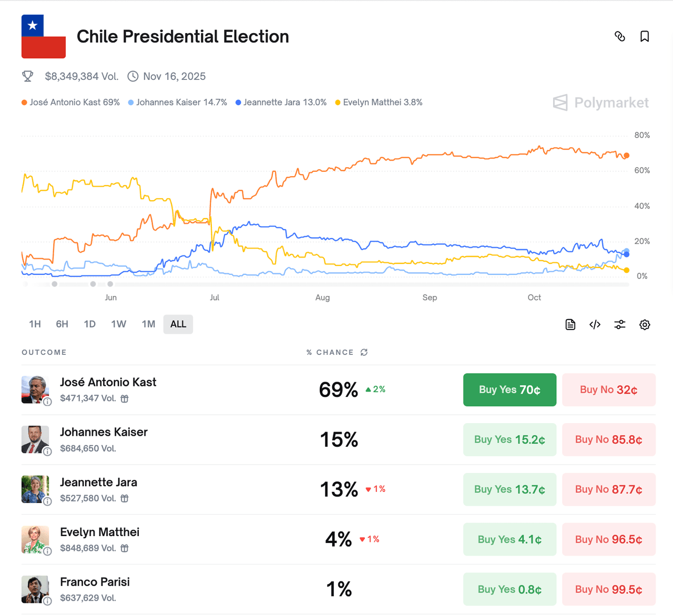Open the document icon below chart

[x=570, y=324]
